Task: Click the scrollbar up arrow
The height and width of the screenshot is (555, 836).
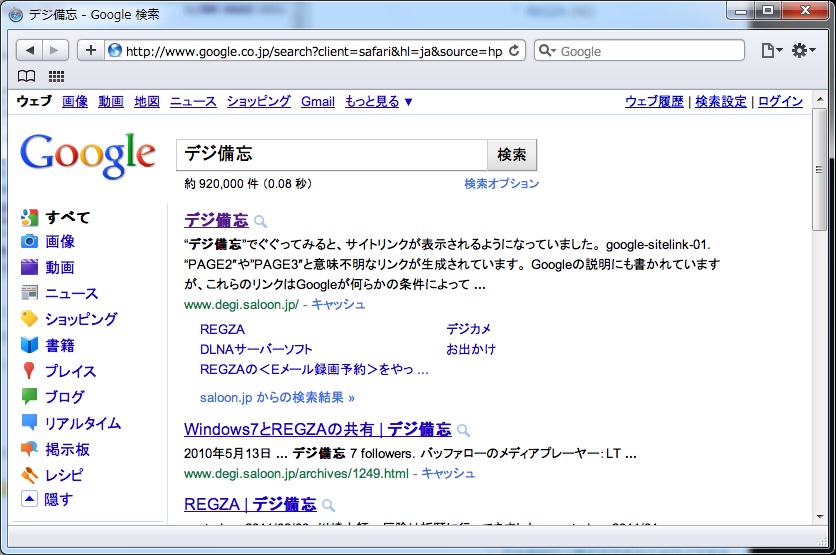Action: click(820, 99)
